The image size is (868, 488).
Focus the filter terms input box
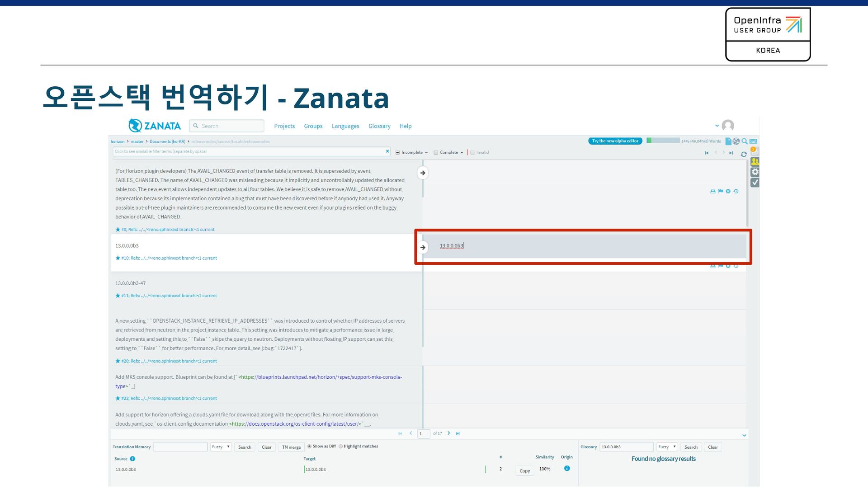251,151
